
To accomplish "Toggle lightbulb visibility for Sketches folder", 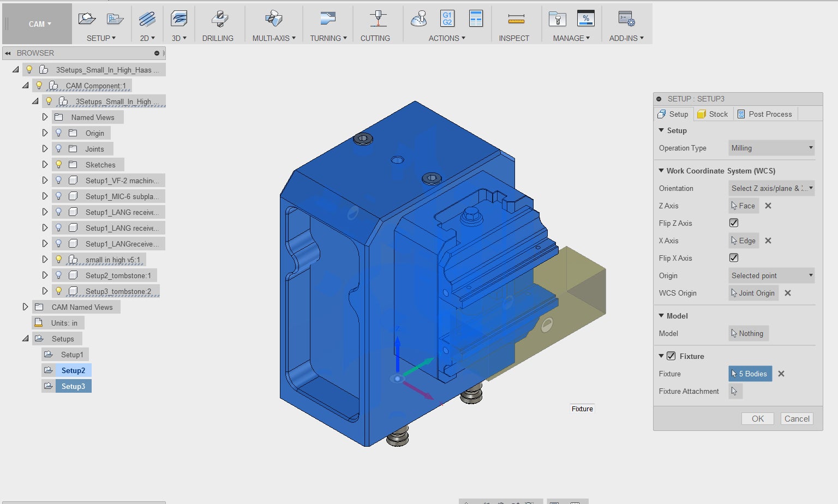I will click(x=59, y=164).
